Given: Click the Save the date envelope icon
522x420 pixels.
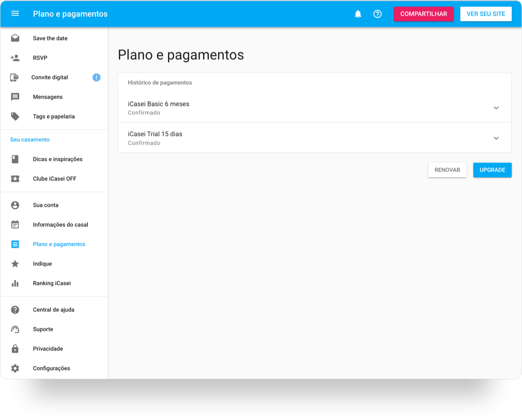Looking at the screenshot, I should 15,38.
